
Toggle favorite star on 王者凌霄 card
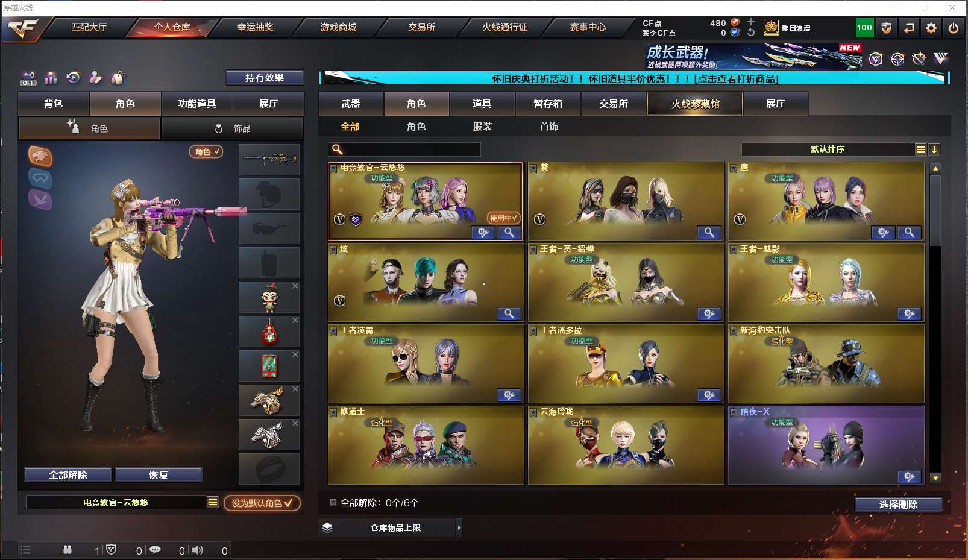click(333, 330)
